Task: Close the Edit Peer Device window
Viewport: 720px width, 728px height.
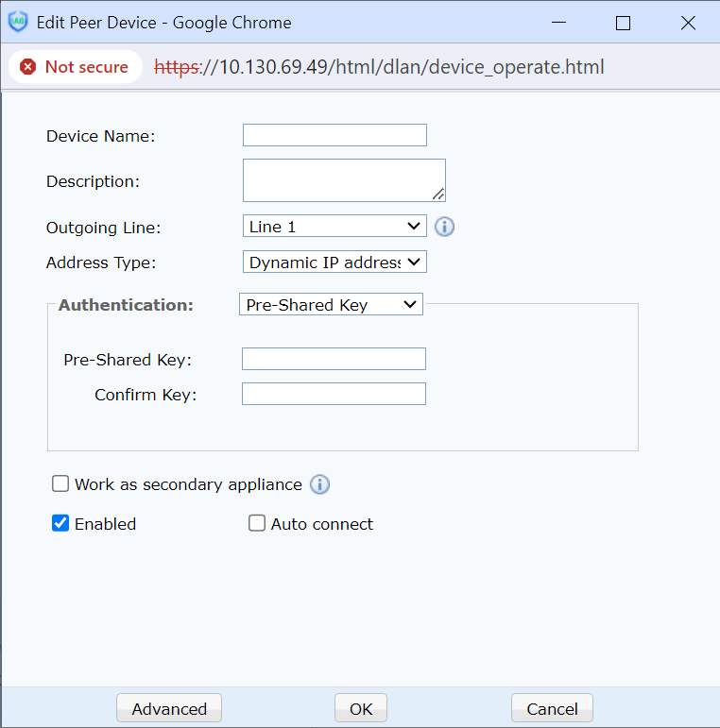Action: pos(686,23)
